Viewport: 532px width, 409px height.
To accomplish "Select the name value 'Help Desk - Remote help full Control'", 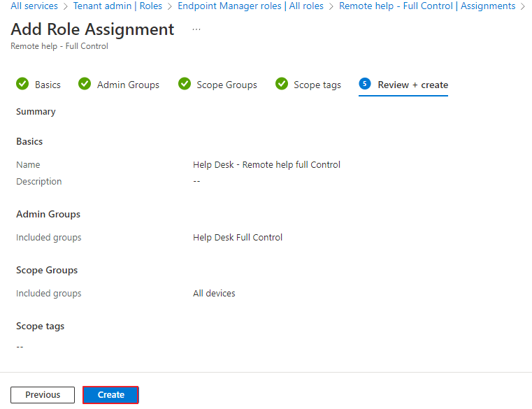I will [x=266, y=165].
